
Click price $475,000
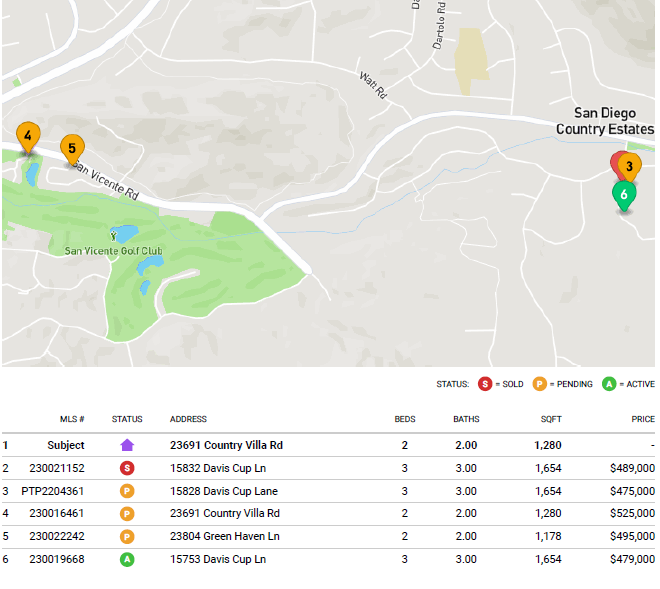(633, 491)
